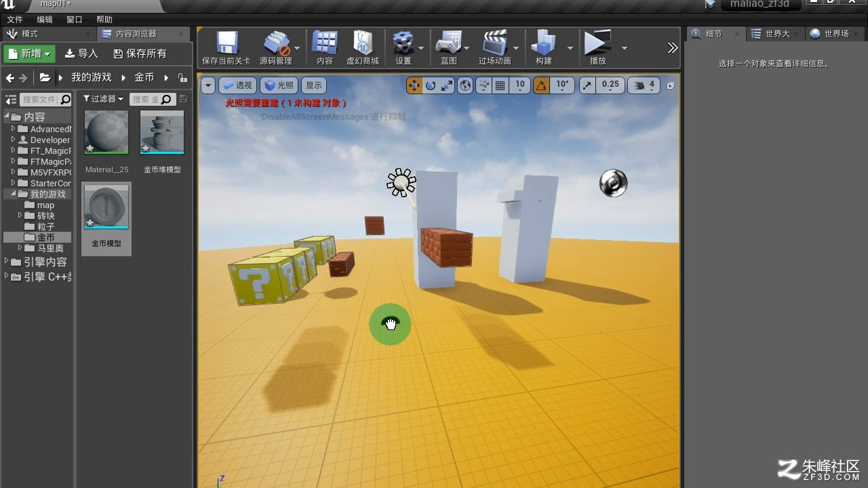
Task: Click the Lit (光照) view mode button
Action: tap(279, 85)
